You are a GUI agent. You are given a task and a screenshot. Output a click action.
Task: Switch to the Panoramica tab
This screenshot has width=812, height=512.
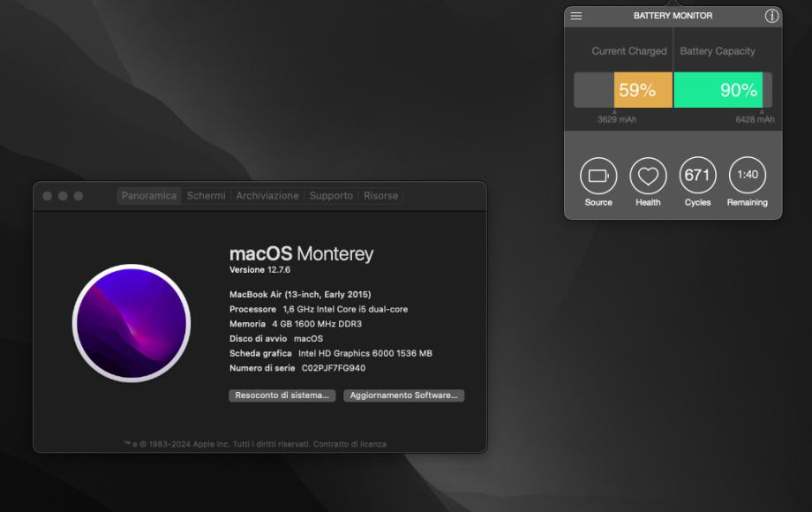[x=149, y=196]
